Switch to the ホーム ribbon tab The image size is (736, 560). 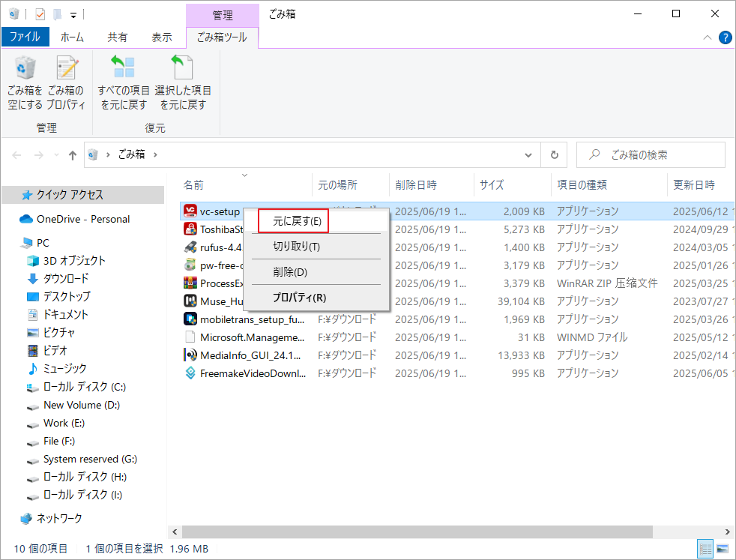[x=72, y=37]
